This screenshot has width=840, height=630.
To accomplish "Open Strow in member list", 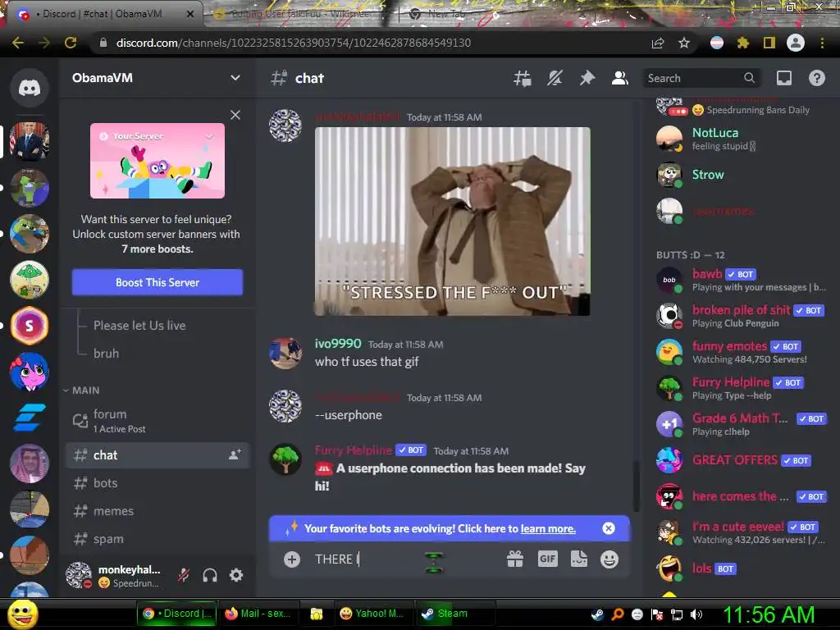I will click(x=742, y=175).
